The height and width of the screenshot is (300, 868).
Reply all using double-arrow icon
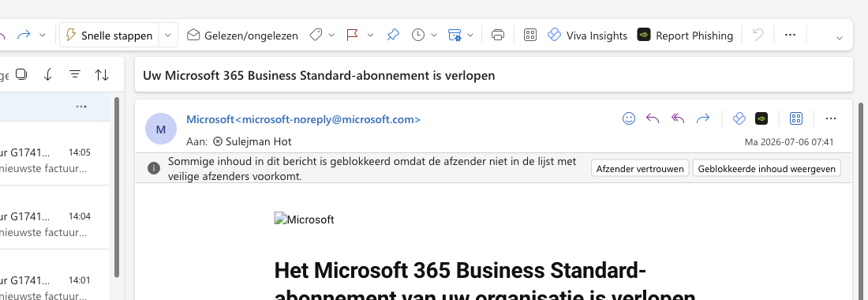(x=678, y=118)
